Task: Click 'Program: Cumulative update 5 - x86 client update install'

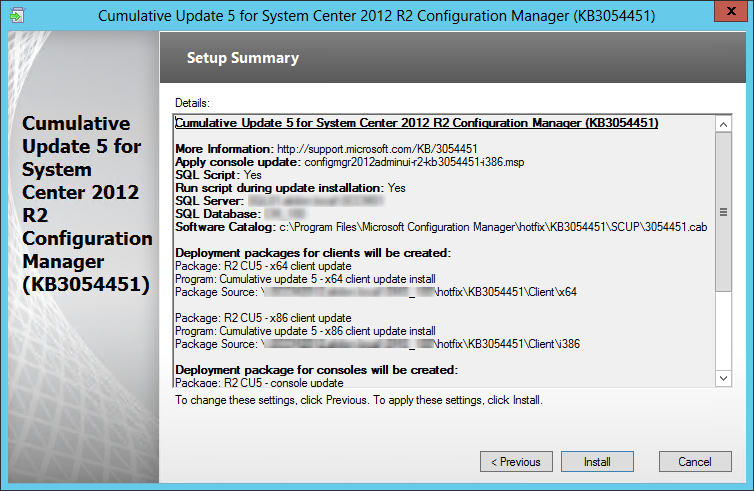Action: coord(305,331)
